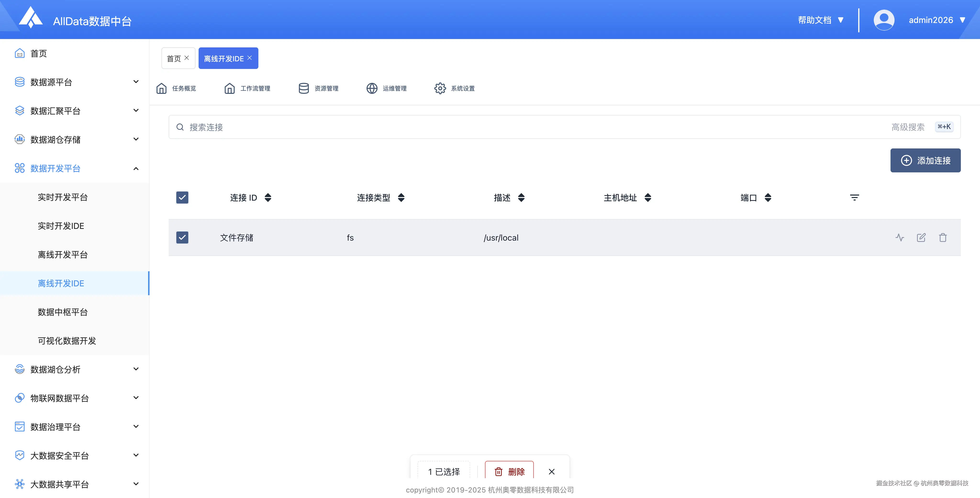The width and height of the screenshot is (980, 498).
Task: Uncheck the 文件存储 row checkbox
Action: [182, 238]
